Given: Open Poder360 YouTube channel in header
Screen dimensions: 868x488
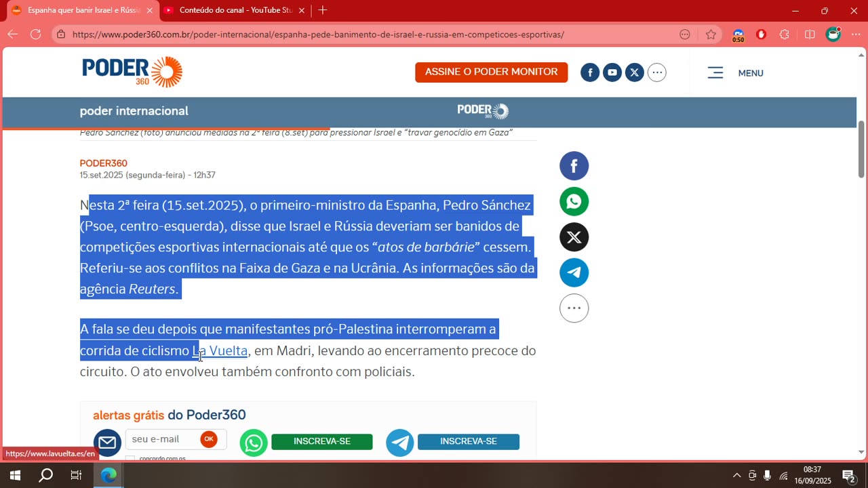Looking at the screenshot, I should (612, 73).
